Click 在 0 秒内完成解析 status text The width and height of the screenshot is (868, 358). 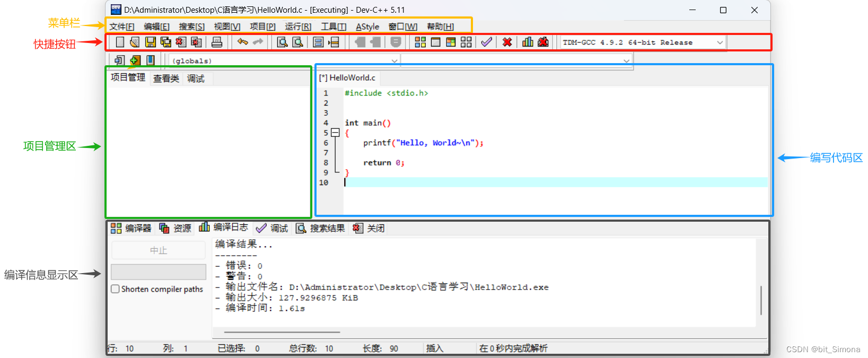[x=513, y=348]
